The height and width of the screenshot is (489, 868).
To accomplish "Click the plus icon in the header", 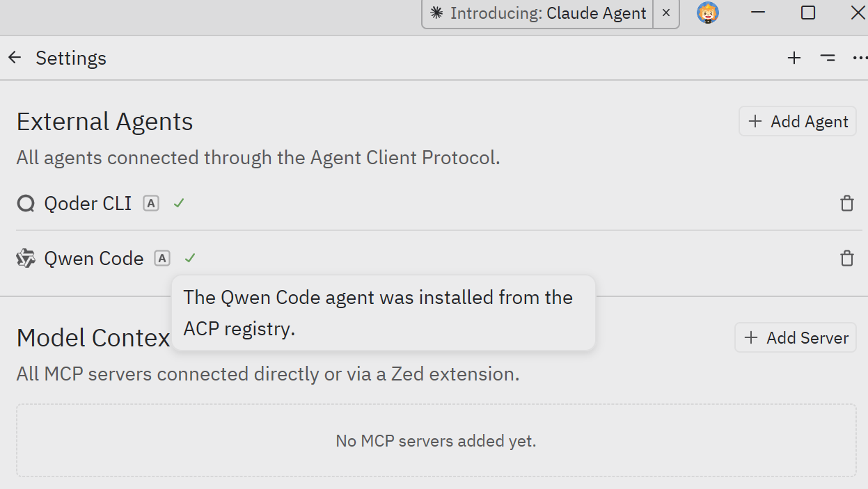I will [x=794, y=58].
